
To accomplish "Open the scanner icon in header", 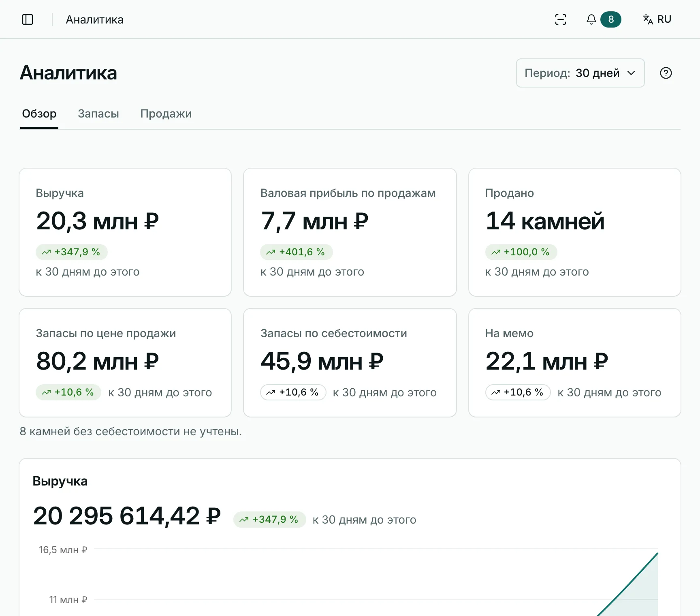I will [x=561, y=19].
